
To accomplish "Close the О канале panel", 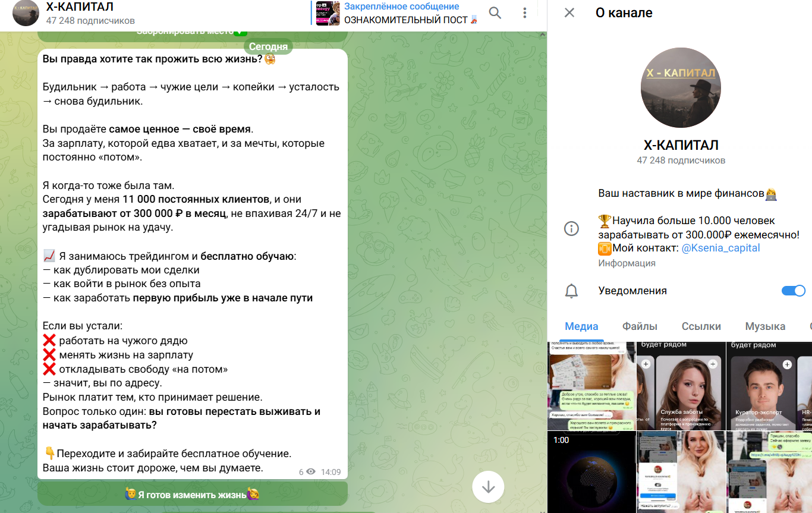I will [569, 12].
